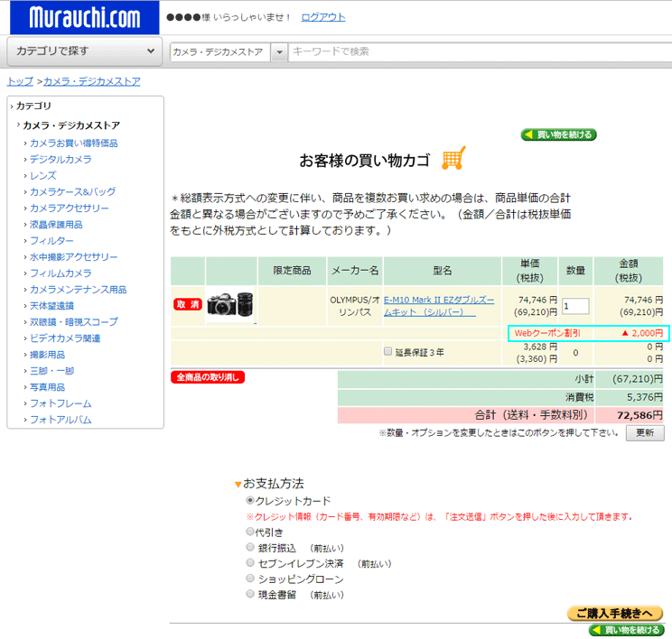Click the 更新 update button

[x=645, y=433]
